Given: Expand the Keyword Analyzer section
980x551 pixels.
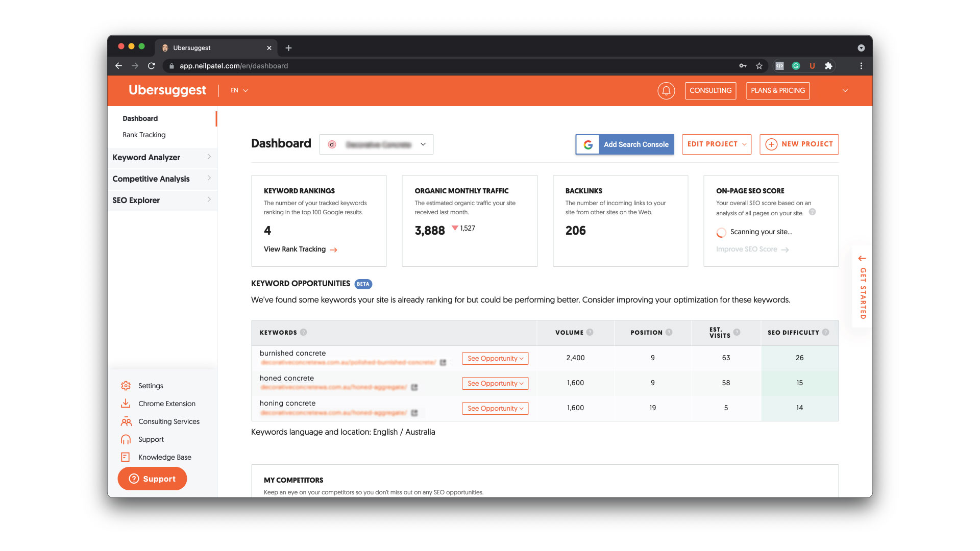Looking at the screenshot, I should (162, 157).
